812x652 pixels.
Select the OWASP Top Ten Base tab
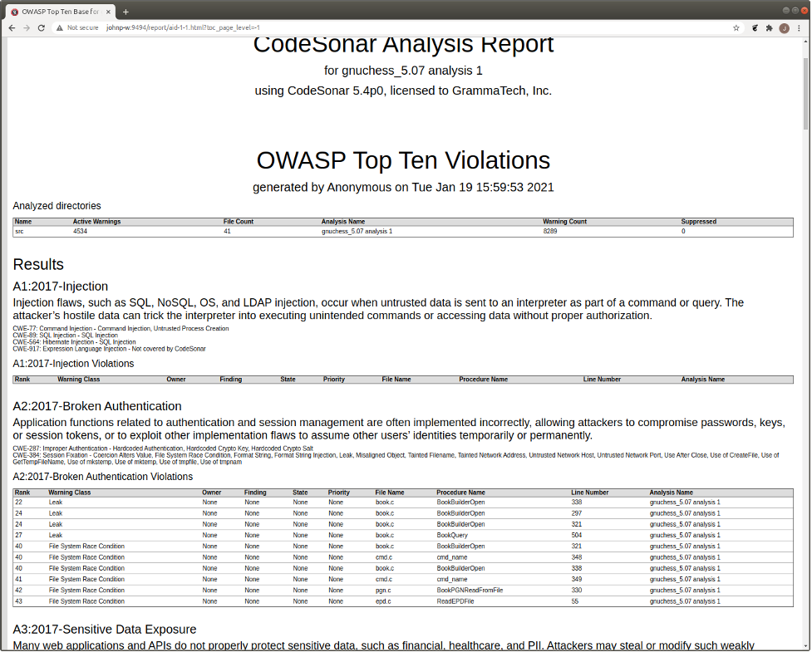(60, 12)
